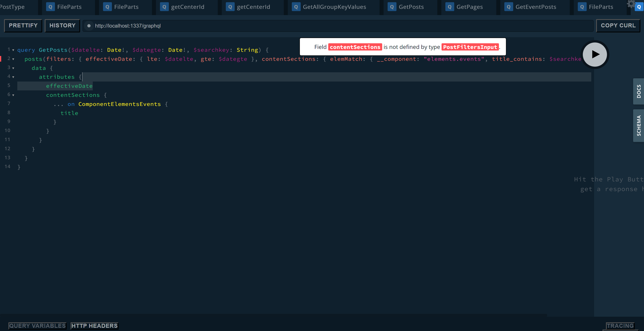The height and width of the screenshot is (331, 644).
Task: Click elemMatch keyword on line 2
Action: [x=346, y=59]
